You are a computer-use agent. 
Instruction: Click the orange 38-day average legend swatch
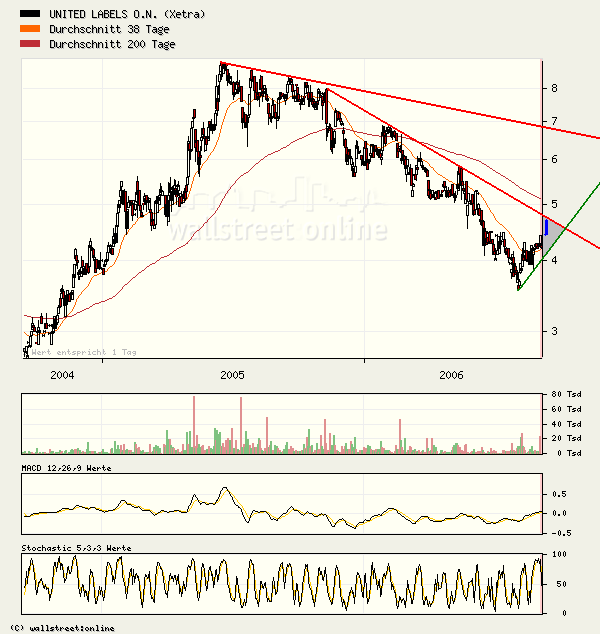(x=30, y=29)
